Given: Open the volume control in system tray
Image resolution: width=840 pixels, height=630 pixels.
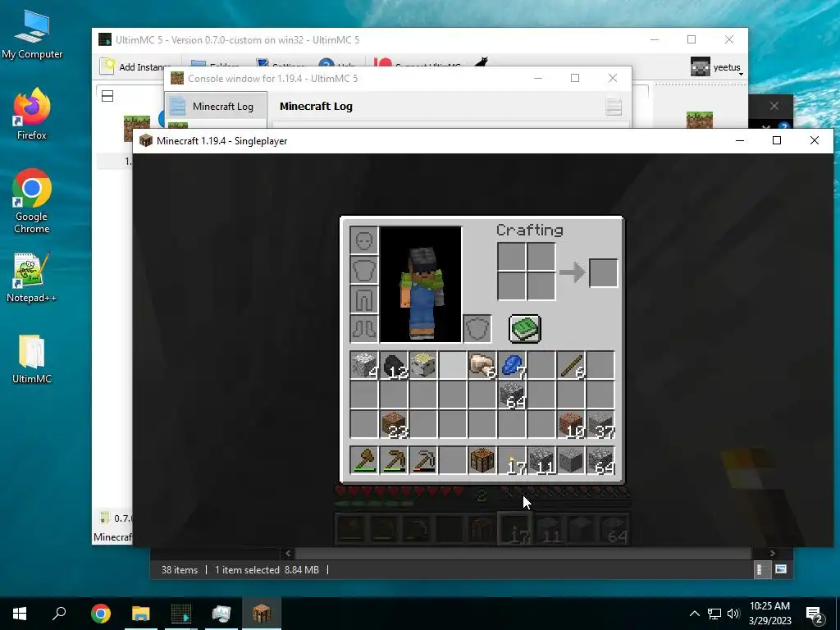Looking at the screenshot, I should [x=733, y=614].
